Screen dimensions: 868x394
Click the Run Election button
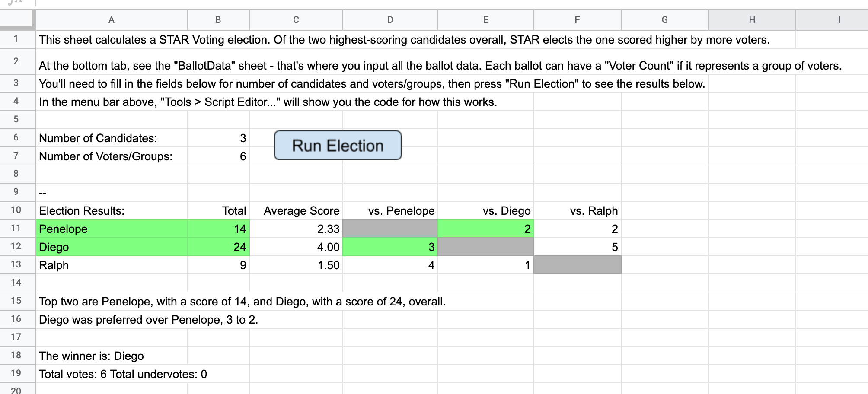pyautogui.click(x=338, y=145)
